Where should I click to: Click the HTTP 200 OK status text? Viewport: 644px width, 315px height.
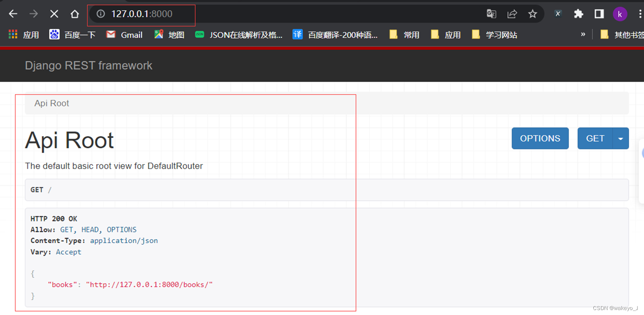54,219
